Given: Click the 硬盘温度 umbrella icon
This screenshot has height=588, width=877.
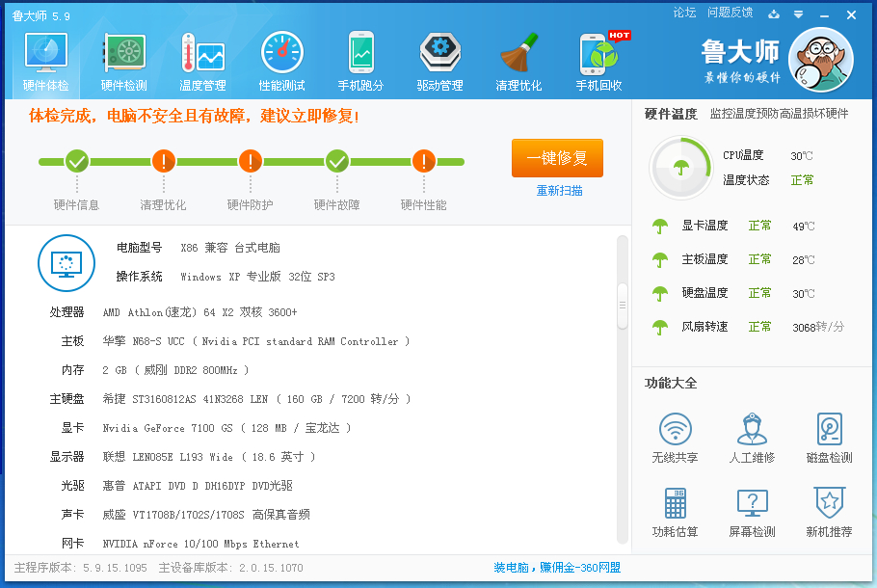Looking at the screenshot, I should [x=660, y=293].
